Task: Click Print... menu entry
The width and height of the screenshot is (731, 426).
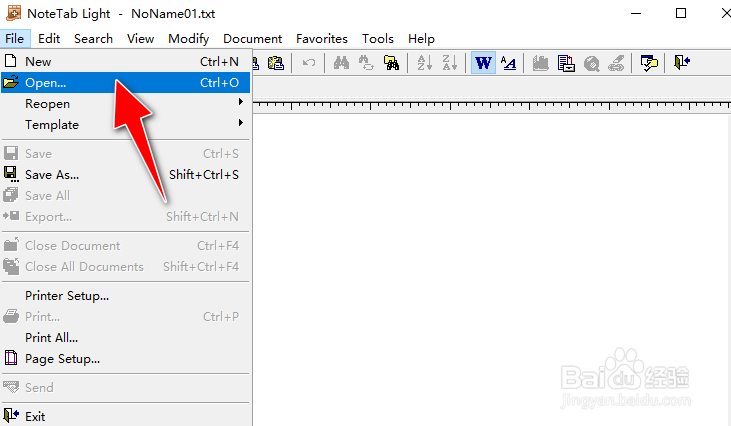Action: (125, 316)
